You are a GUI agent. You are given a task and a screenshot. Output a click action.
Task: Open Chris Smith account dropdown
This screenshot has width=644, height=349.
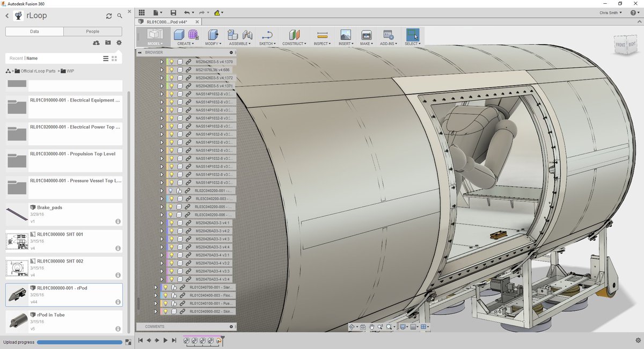611,12
